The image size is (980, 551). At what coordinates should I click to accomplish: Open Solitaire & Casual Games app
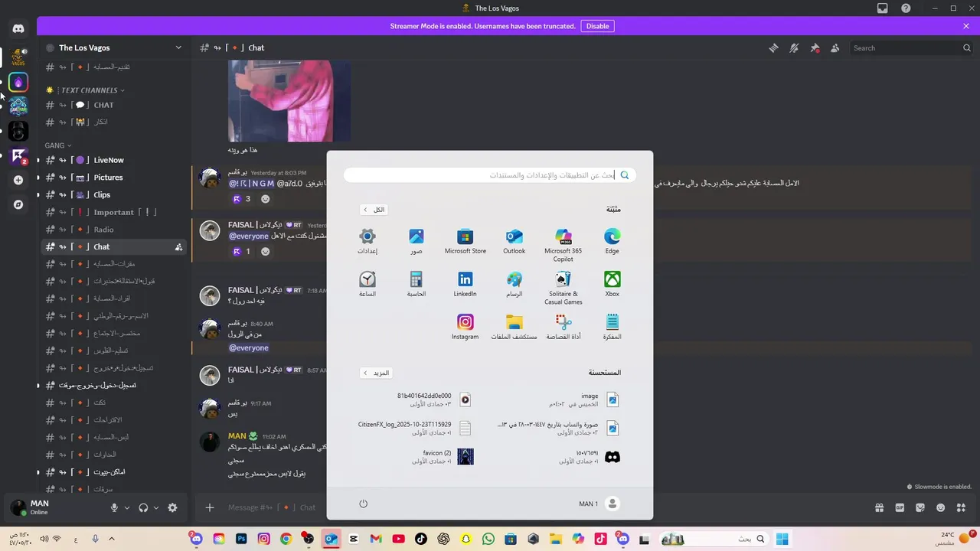(563, 288)
